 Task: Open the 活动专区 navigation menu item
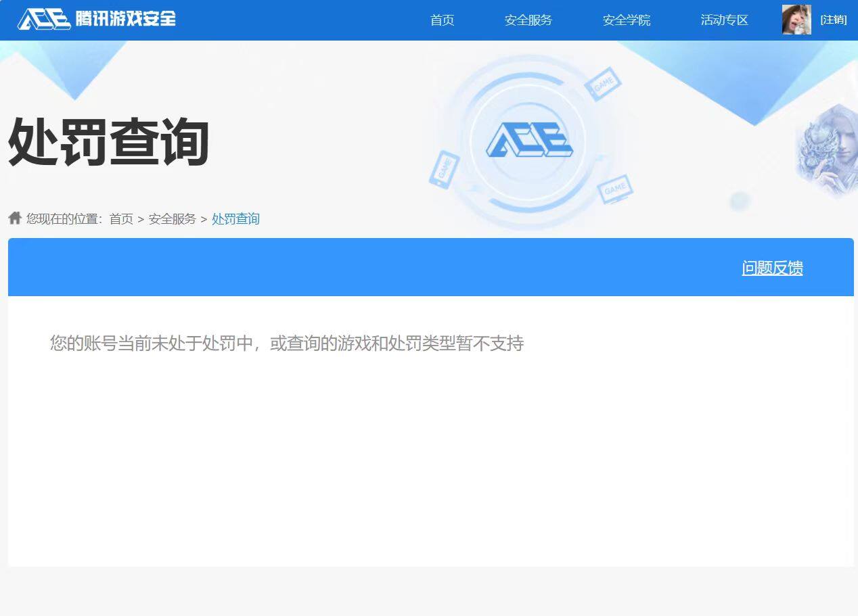[725, 20]
